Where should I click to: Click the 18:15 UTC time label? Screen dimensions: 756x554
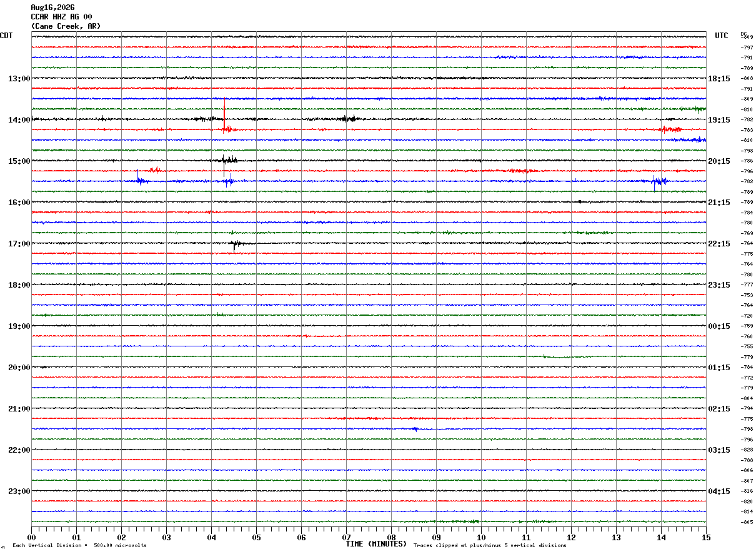(x=719, y=79)
